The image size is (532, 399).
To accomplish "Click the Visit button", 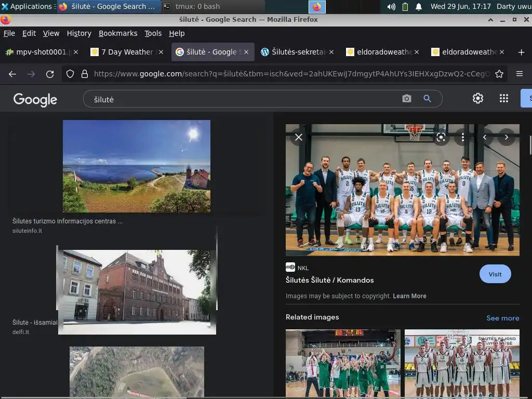I will point(495,274).
